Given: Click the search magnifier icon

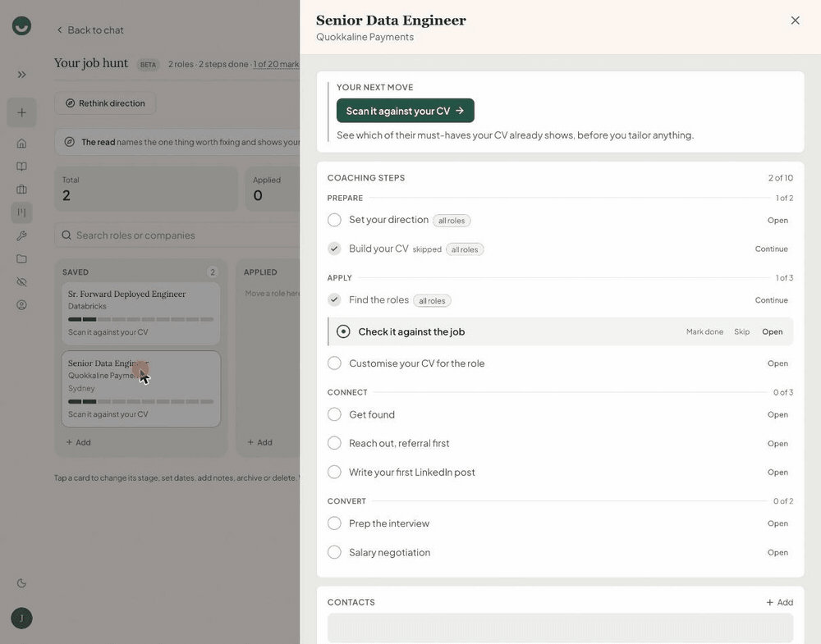Looking at the screenshot, I should (67, 235).
